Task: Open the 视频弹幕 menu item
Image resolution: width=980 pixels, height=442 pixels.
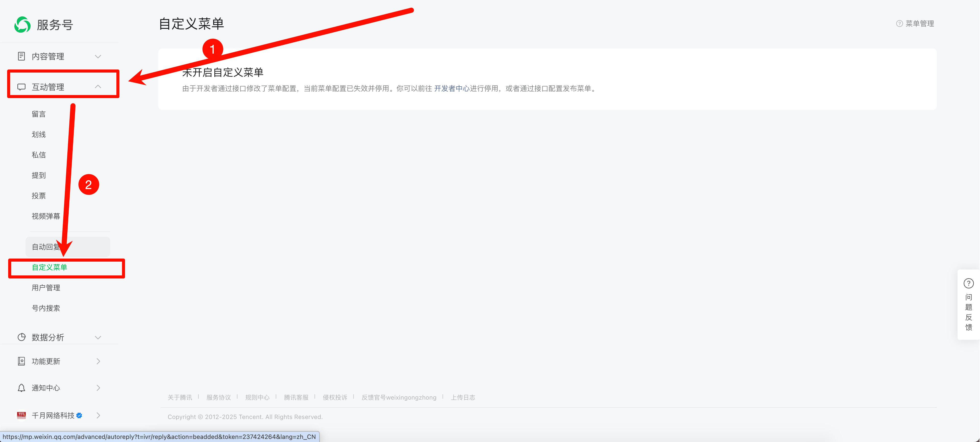Action: [x=46, y=216]
